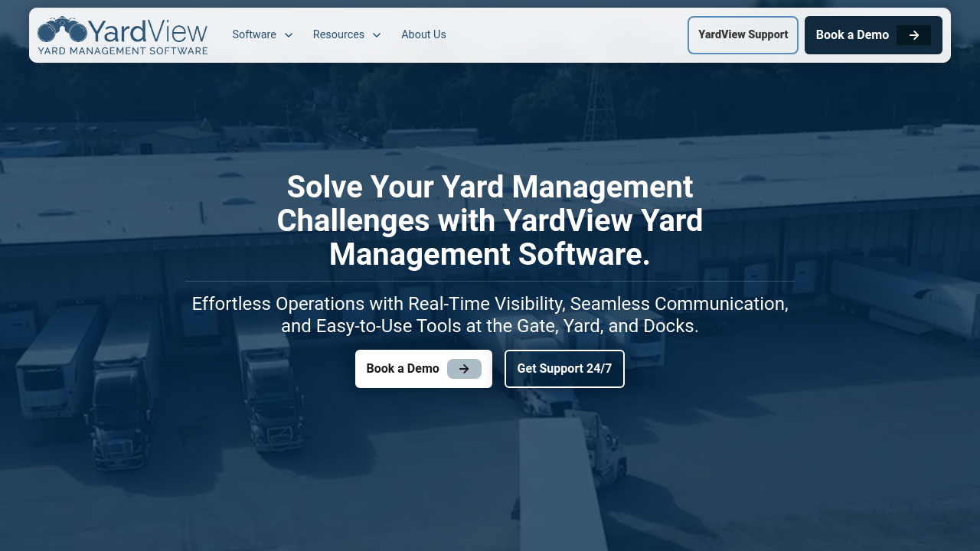Click the Yard Management Software tagline under the logo

pyautogui.click(x=122, y=51)
